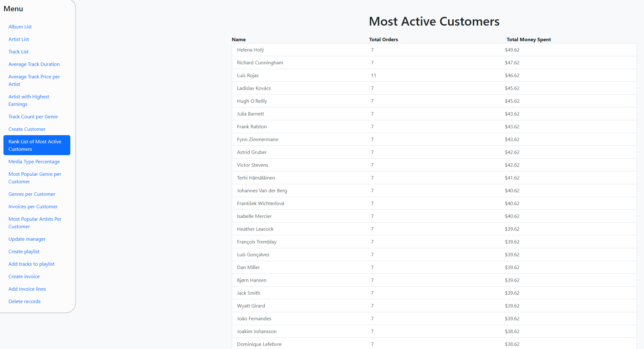The image size is (644, 349).
Task: Click the Luis Rojas table row
Action: [x=434, y=76]
